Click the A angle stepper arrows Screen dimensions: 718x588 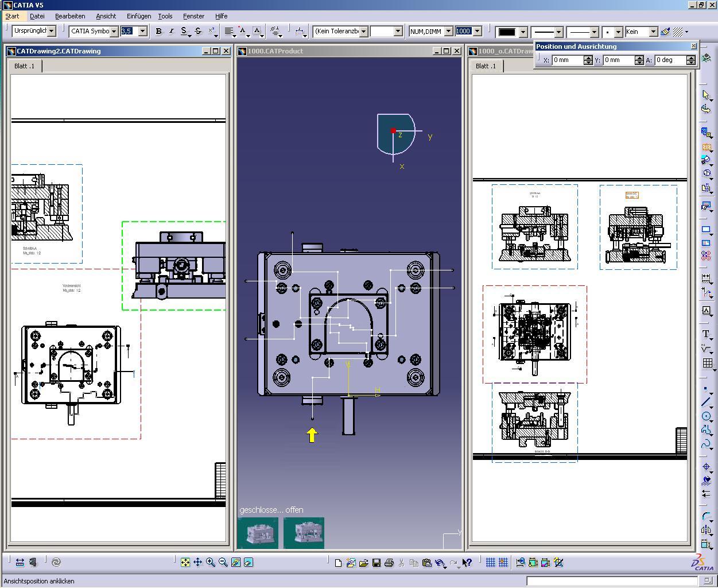click(690, 60)
